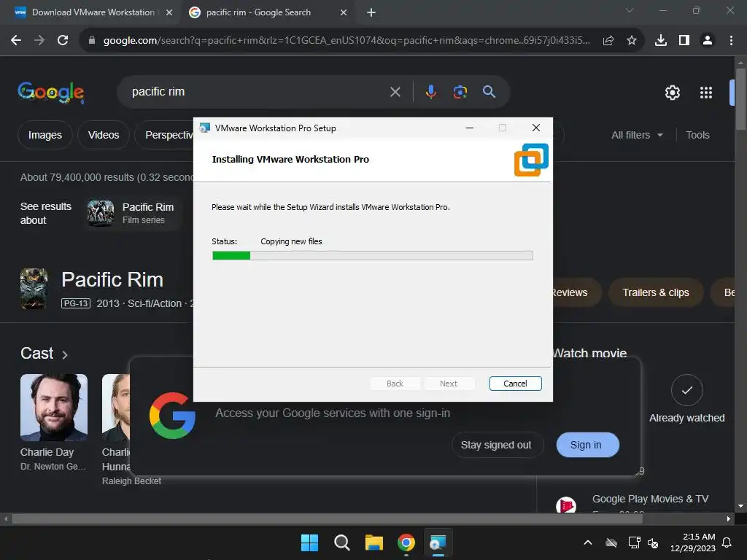This screenshot has width=747, height=560.
Task: Select Trailers & clips chip
Action: (x=656, y=292)
